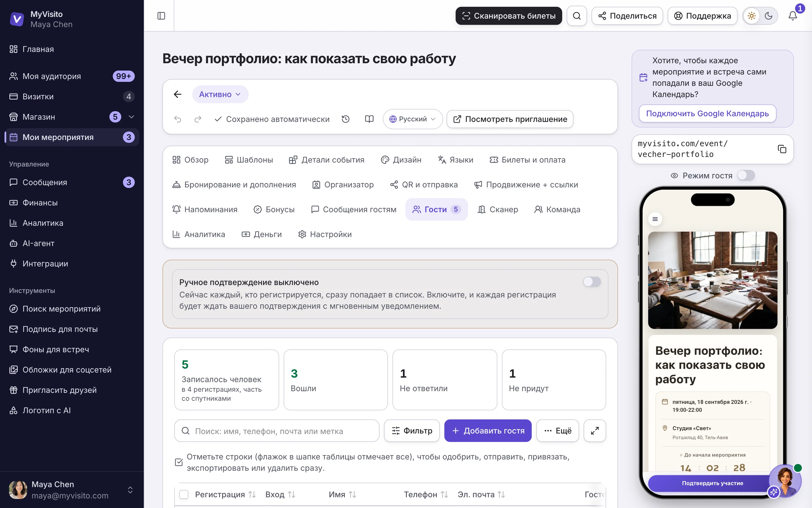The width and height of the screenshot is (812, 508).
Task: Tick the select-all checkbox in table header
Action: coord(184,494)
